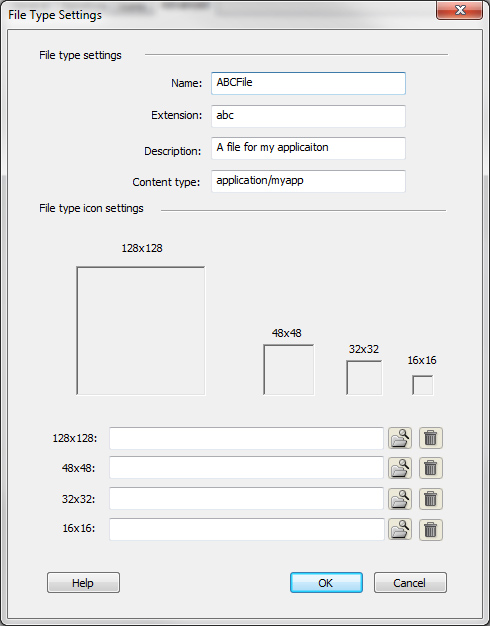Dismiss the dialog with Cancel

[x=410, y=582]
